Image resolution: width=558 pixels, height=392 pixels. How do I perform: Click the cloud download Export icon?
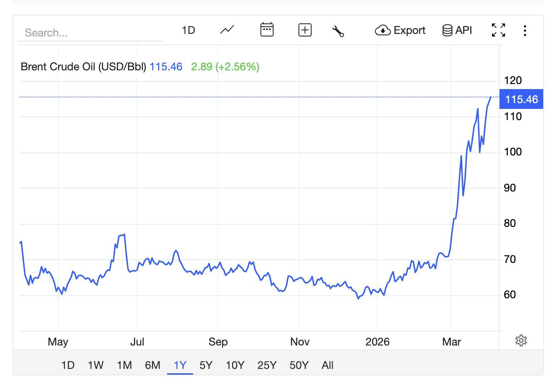click(383, 30)
